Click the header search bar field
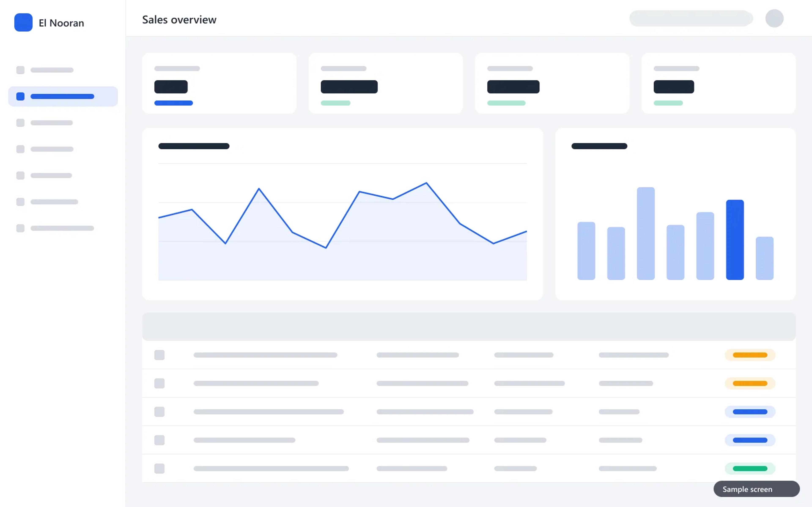The height and width of the screenshot is (507, 812). (x=691, y=18)
